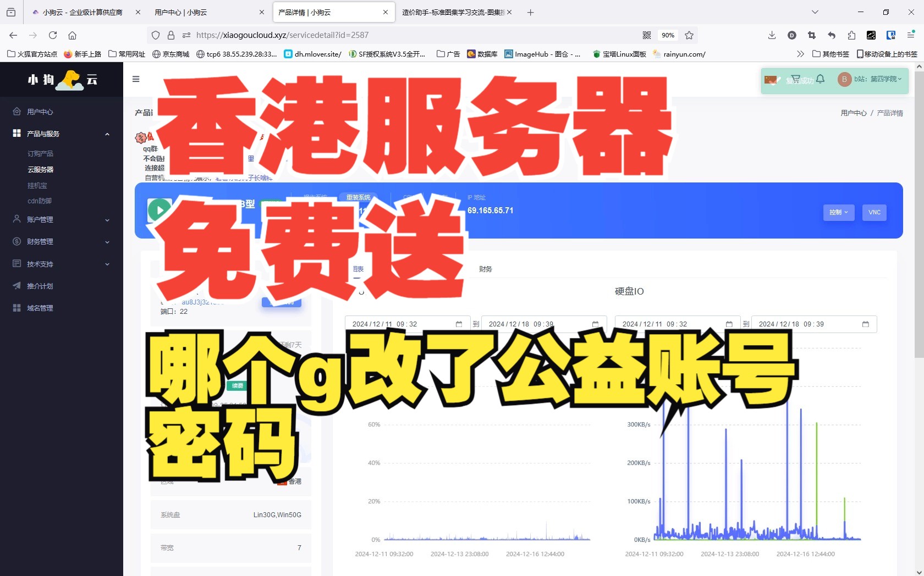Click the shield tracking protection icon
The image size is (924, 576).
point(156,35)
